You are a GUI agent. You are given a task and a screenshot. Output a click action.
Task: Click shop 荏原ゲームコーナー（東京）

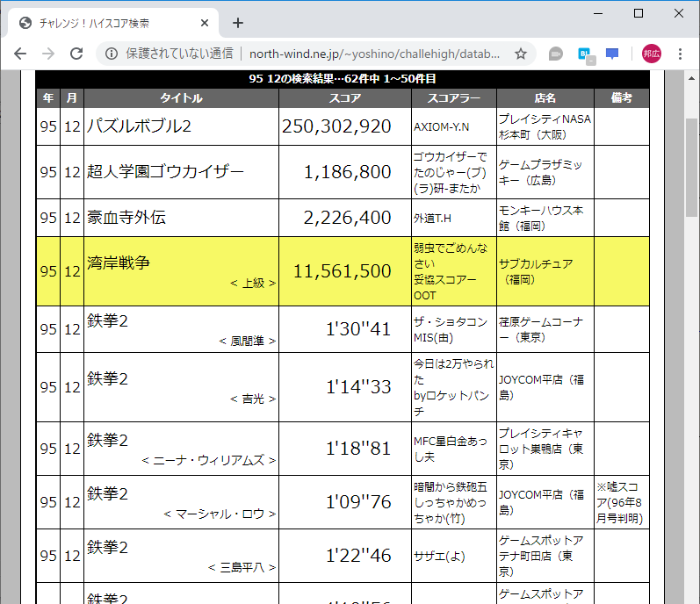tap(541, 330)
